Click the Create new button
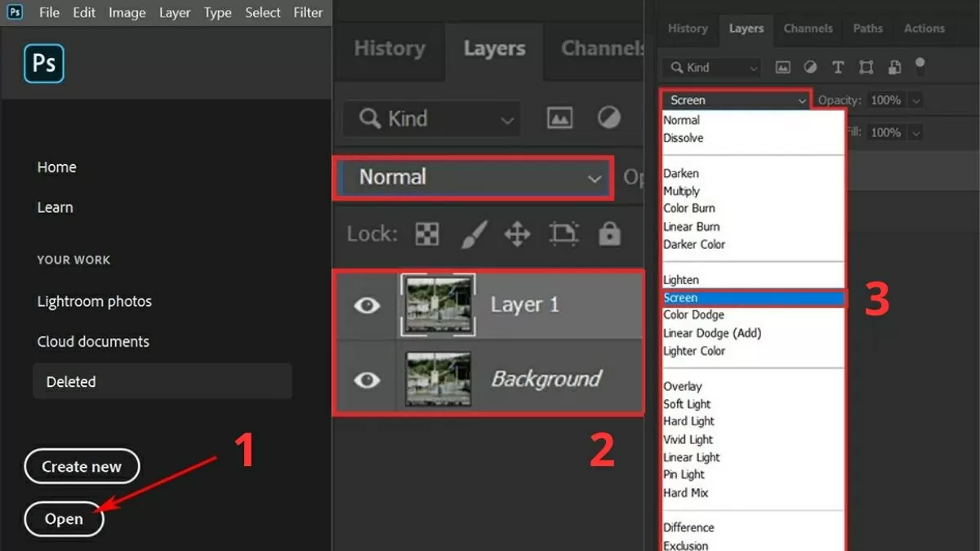This screenshot has width=980, height=551. point(82,466)
